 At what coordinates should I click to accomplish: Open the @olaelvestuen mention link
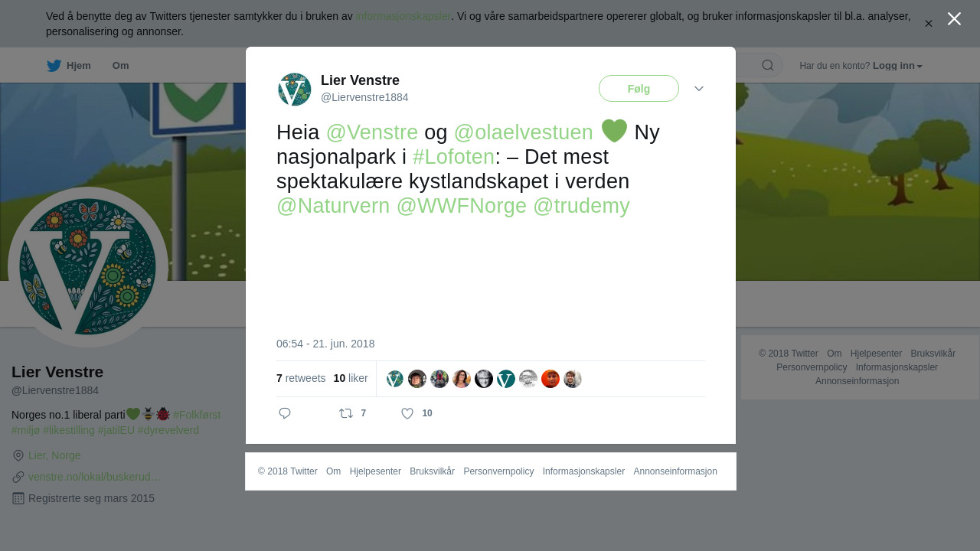[524, 132]
